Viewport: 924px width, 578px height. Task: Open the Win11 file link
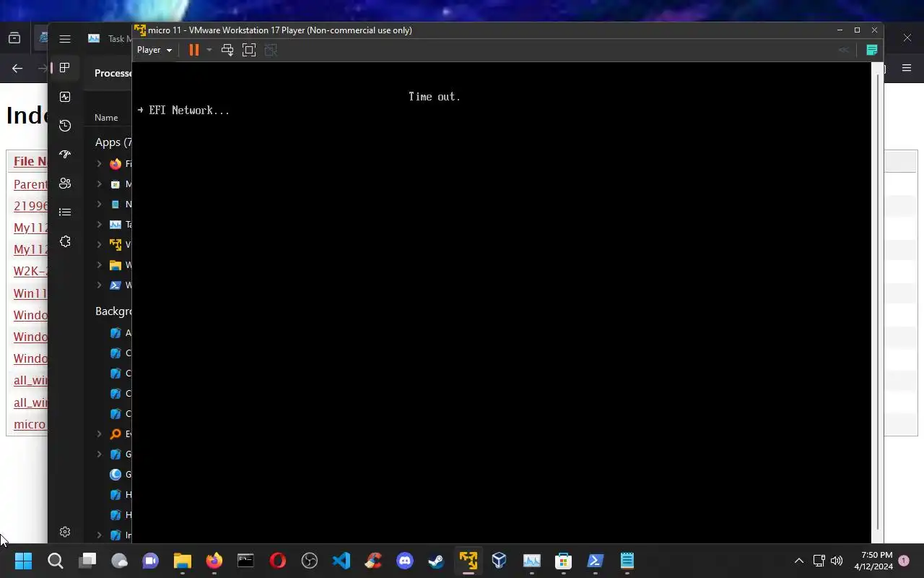[30, 294]
